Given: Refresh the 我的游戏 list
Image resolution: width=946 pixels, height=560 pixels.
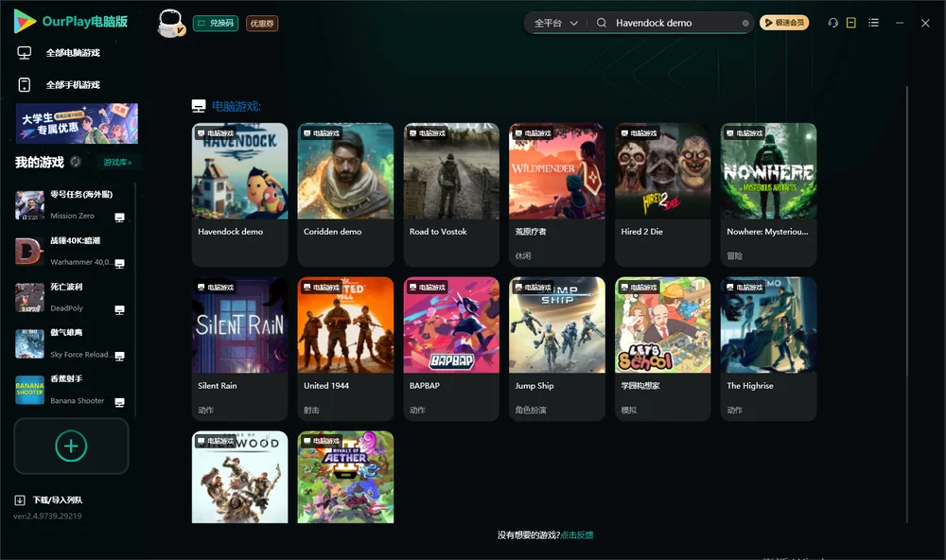Looking at the screenshot, I should point(76,162).
